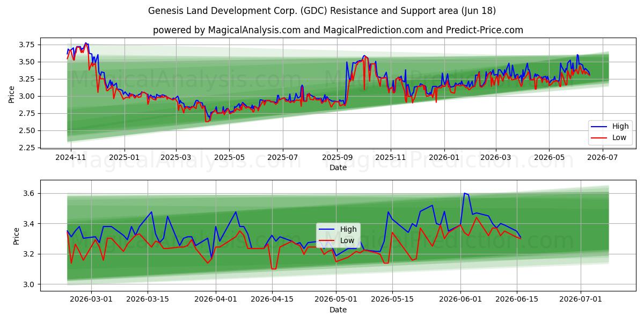This screenshot has height=322, width=644.
Task: Click the 'powered by MagicalAnalysis.com' subtitle
Action: pos(338,30)
